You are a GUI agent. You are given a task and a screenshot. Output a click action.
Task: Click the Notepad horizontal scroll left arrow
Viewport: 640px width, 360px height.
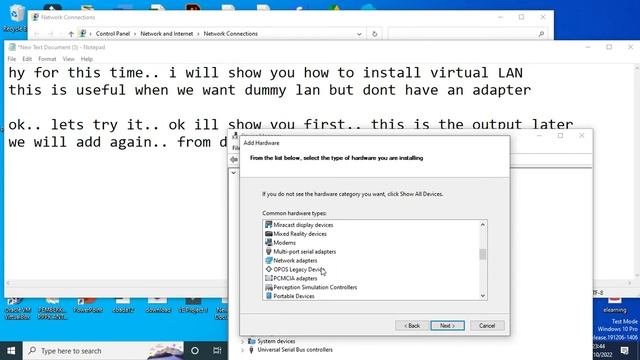pos(8,283)
